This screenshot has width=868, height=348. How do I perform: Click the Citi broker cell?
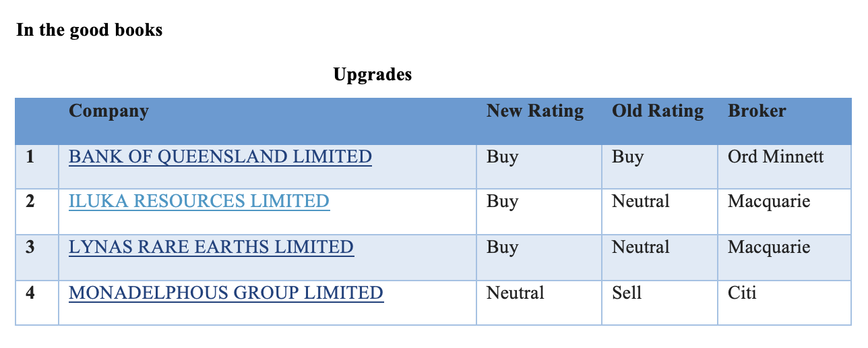742,293
